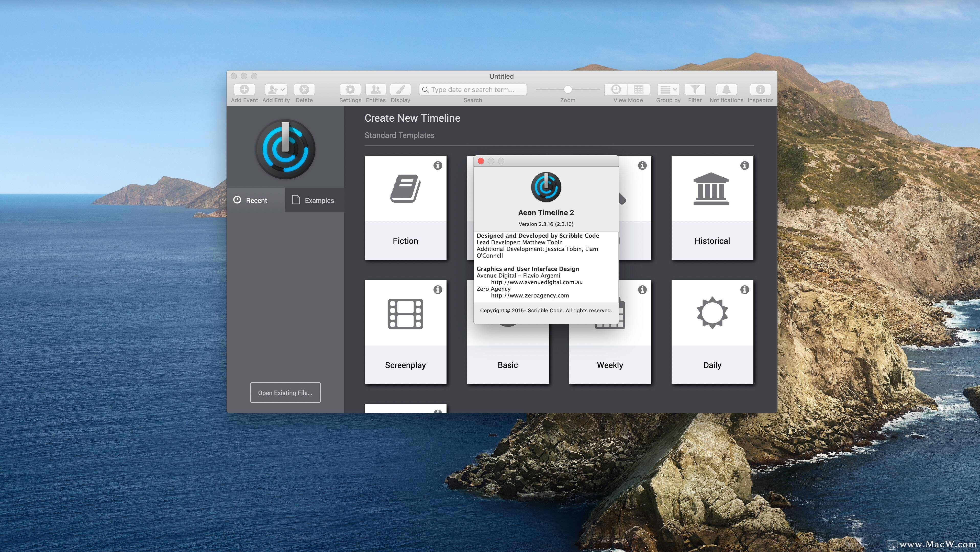Click Open Existing File button
The height and width of the screenshot is (552, 980).
pyautogui.click(x=285, y=393)
